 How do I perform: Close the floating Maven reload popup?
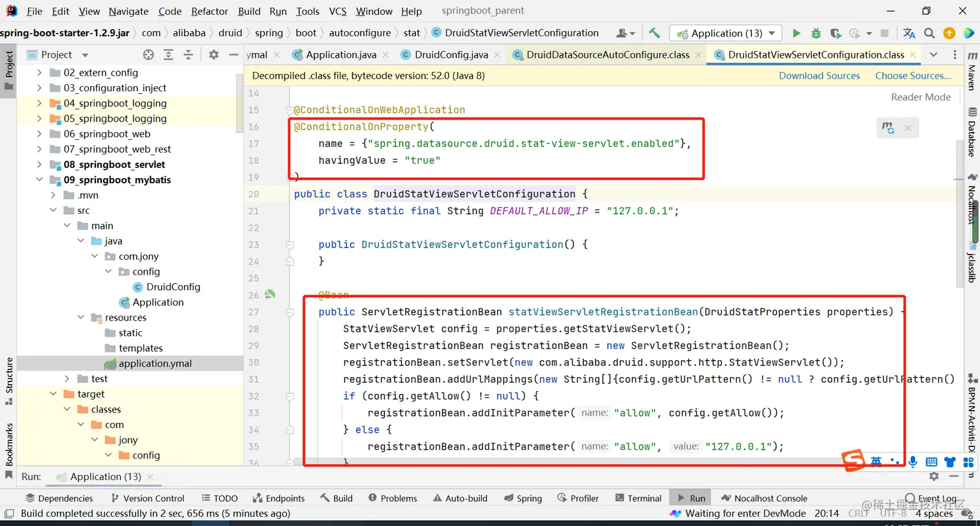[x=908, y=128]
